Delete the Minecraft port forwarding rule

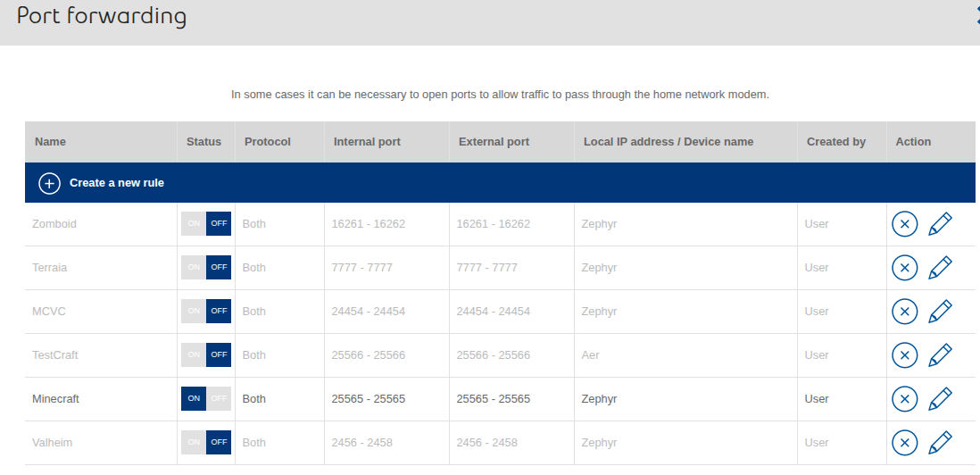pyautogui.click(x=904, y=399)
